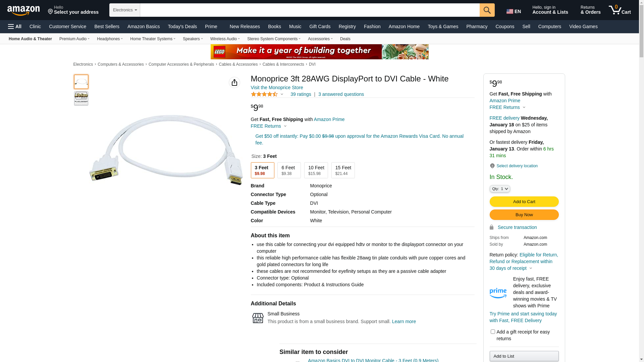The height and width of the screenshot is (362, 644).
Task: Select the 6 Feet size option
Action: tap(289, 170)
